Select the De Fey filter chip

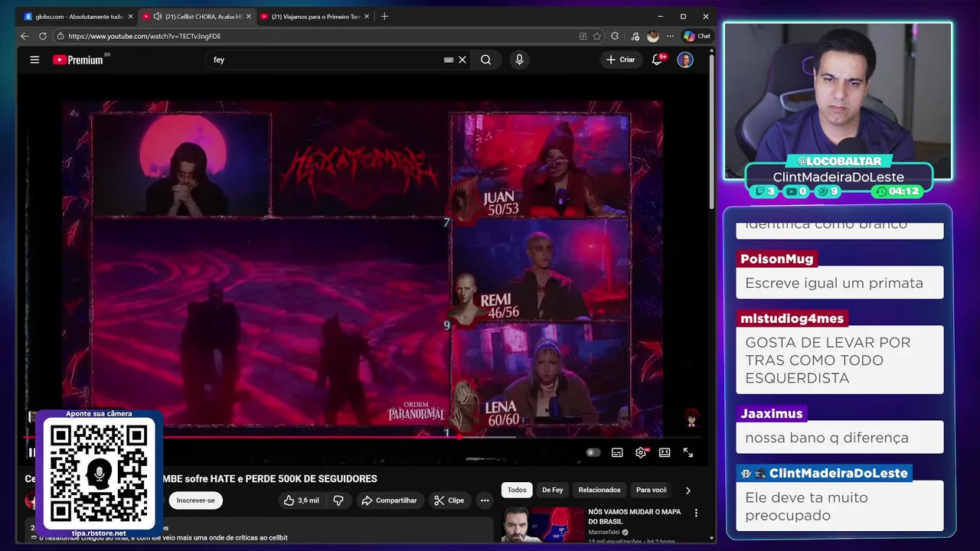pyautogui.click(x=552, y=490)
